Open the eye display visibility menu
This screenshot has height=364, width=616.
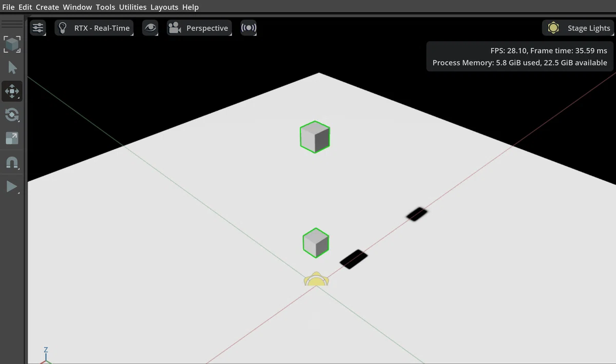coord(150,28)
